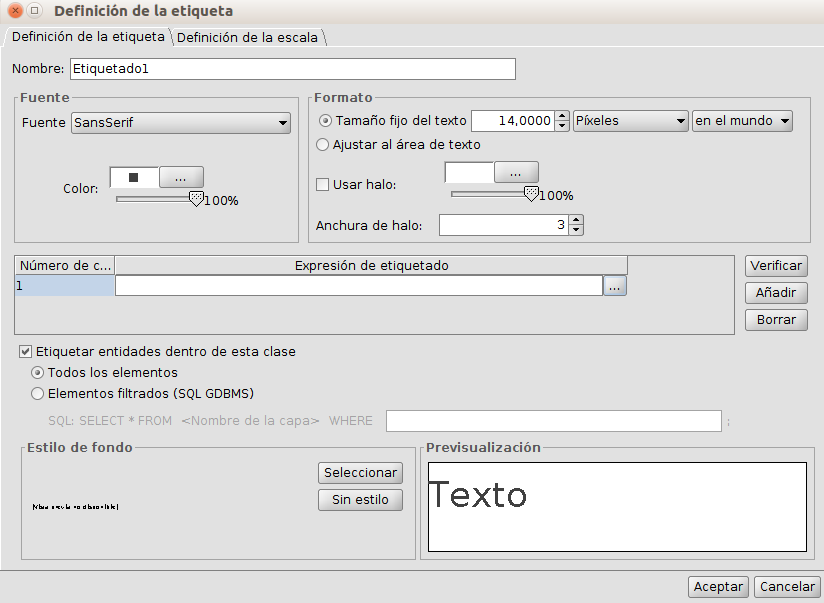824x603 pixels.
Task: Click the Aceptar button
Action: (x=717, y=587)
